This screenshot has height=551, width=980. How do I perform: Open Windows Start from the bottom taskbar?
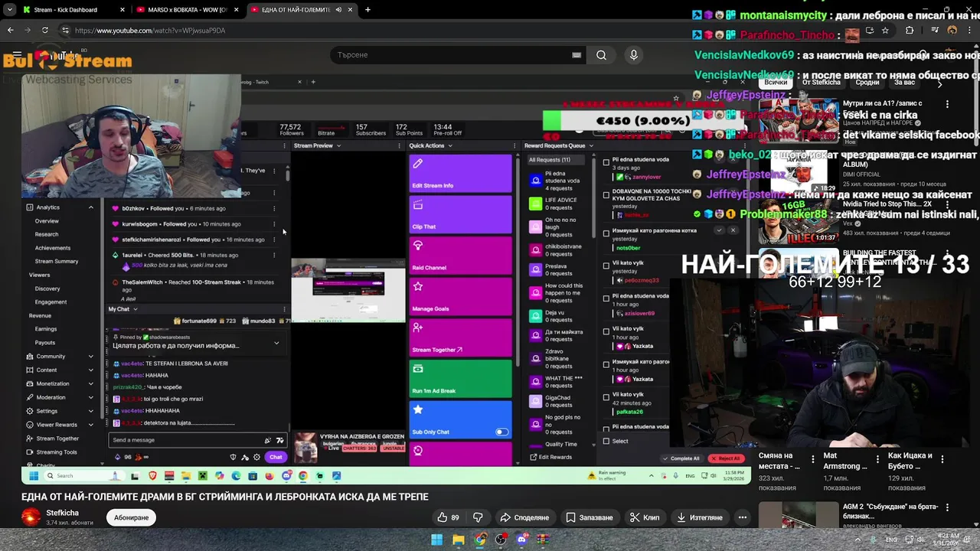coord(436,540)
